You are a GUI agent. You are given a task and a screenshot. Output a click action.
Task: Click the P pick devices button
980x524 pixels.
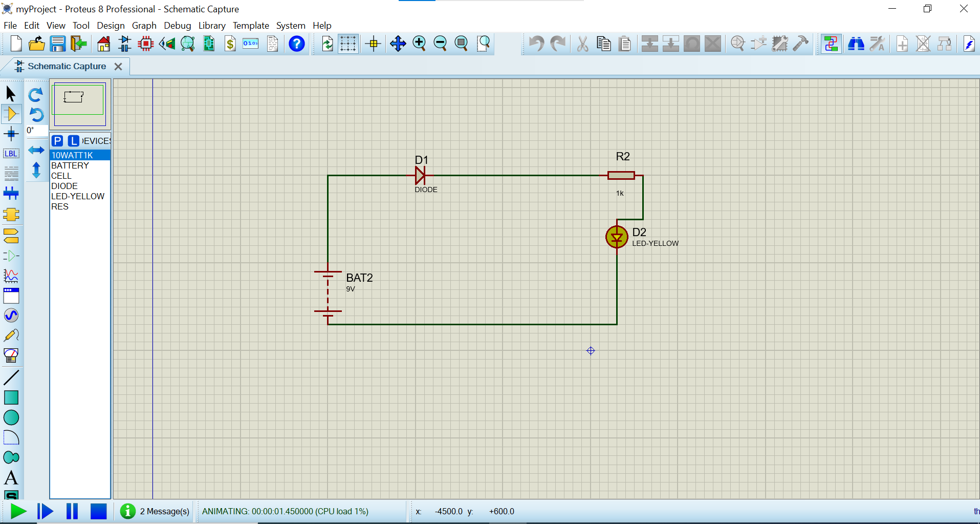pyautogui.click(x=57, y=141)
